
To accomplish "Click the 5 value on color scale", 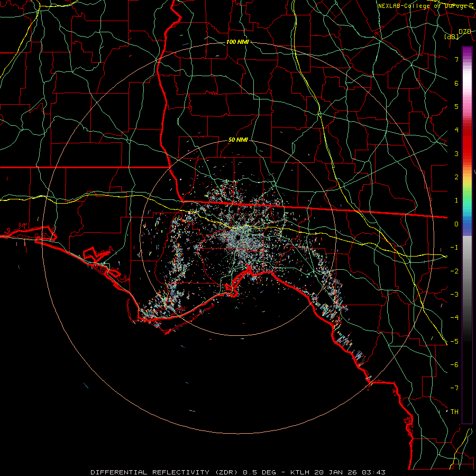I will tap(456, 106).
